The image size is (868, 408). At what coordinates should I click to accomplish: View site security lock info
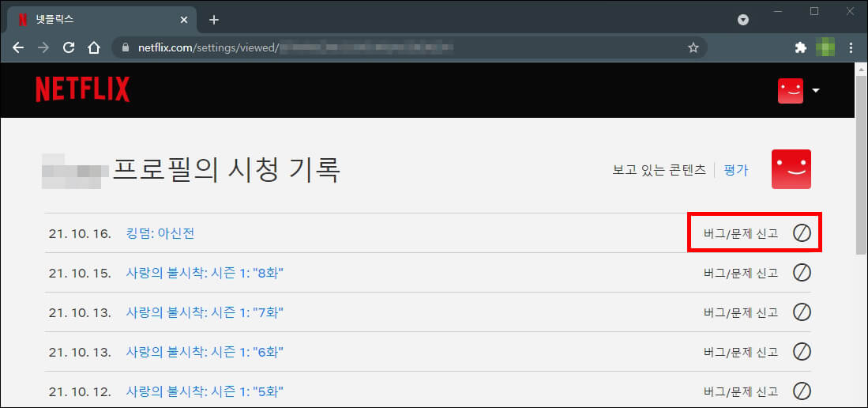125,48
